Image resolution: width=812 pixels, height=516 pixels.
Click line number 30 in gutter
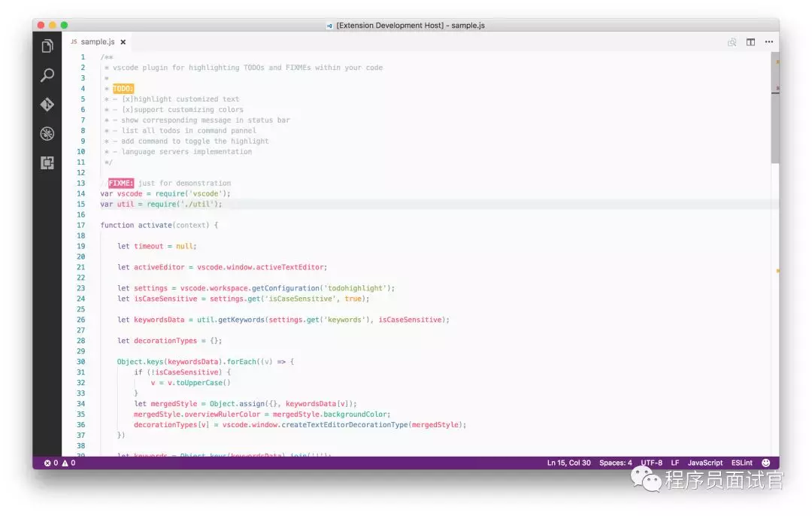pyautogui.click(x=80, y=362)
